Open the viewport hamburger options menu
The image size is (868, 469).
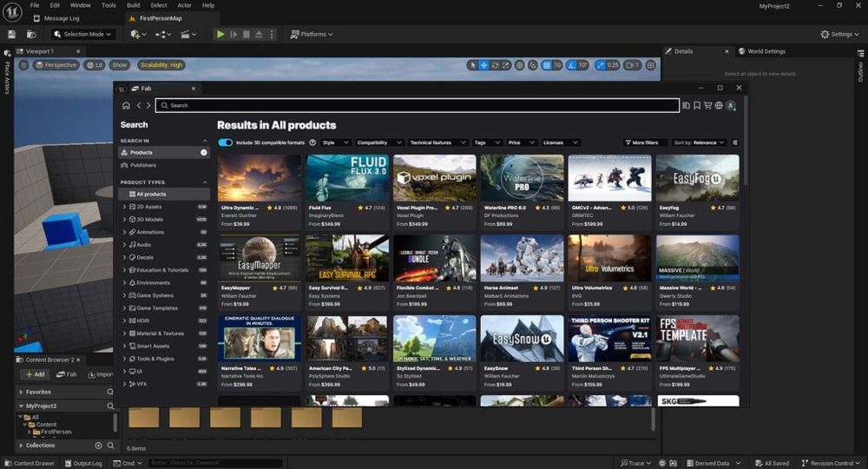point(23,65)
